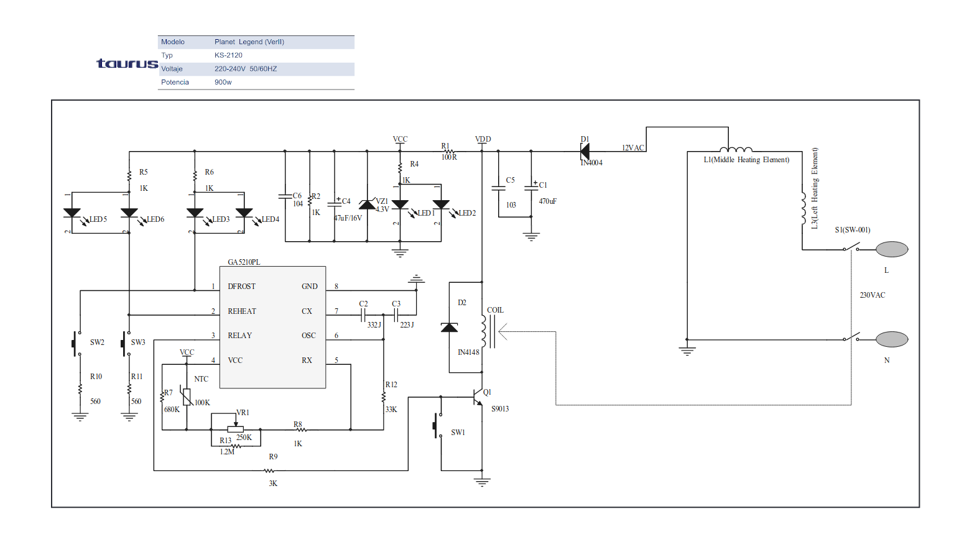Image resolution: width=977 pixels, height=560 pixels.
Task: Click the gray N terminal oval
Action: point(892,339)
